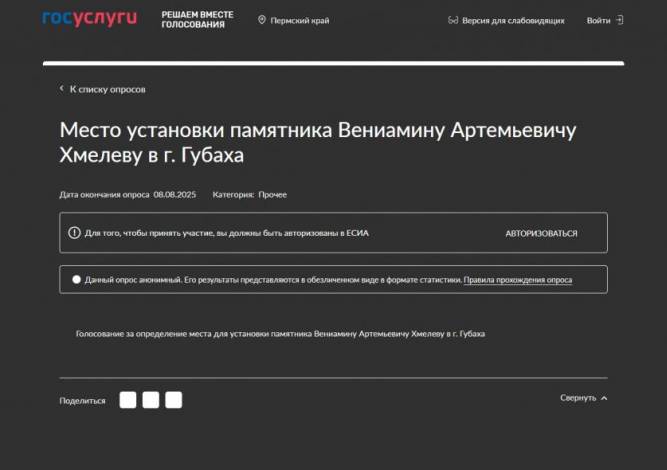Open Решаем вместе голосования section
This screenshot has height=470, width=667.
(197, 20)
